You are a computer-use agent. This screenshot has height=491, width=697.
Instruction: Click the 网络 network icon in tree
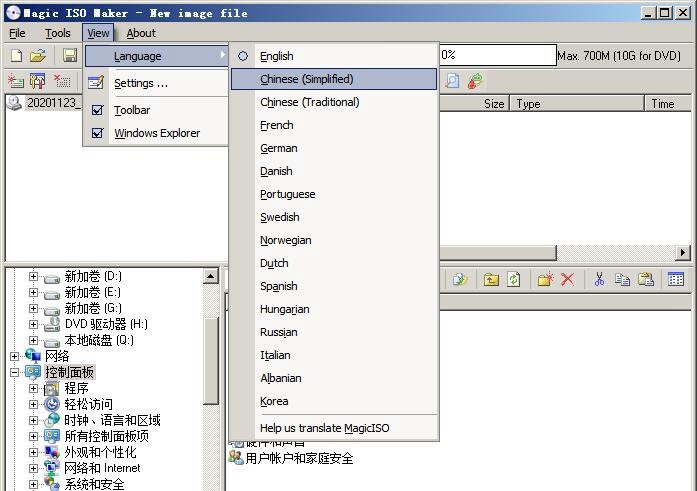click(33, 355)
